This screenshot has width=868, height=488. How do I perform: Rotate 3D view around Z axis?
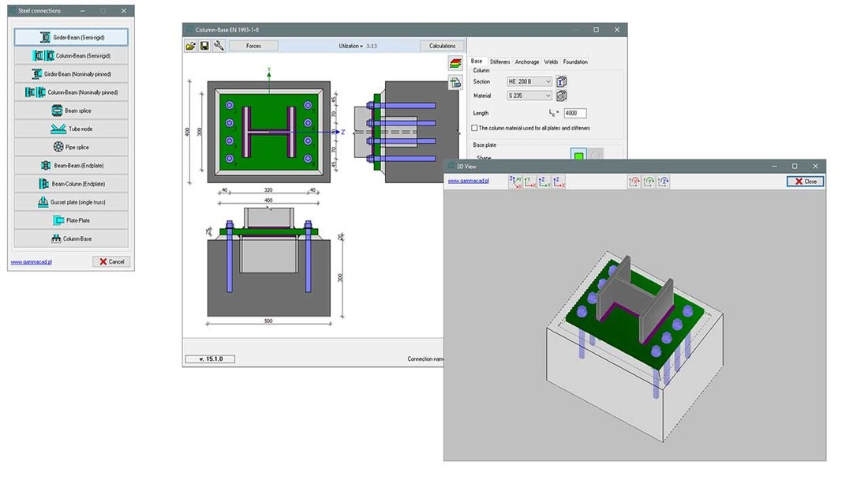click(x=664, y=182)
